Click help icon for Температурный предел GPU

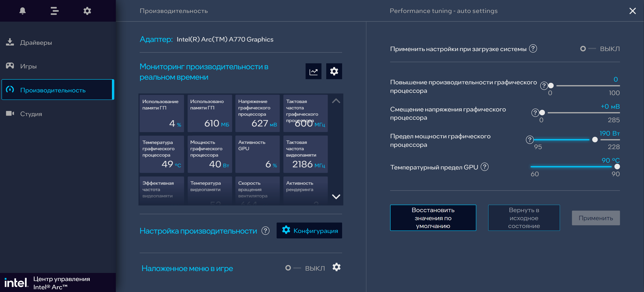click(x=485, y=167)
